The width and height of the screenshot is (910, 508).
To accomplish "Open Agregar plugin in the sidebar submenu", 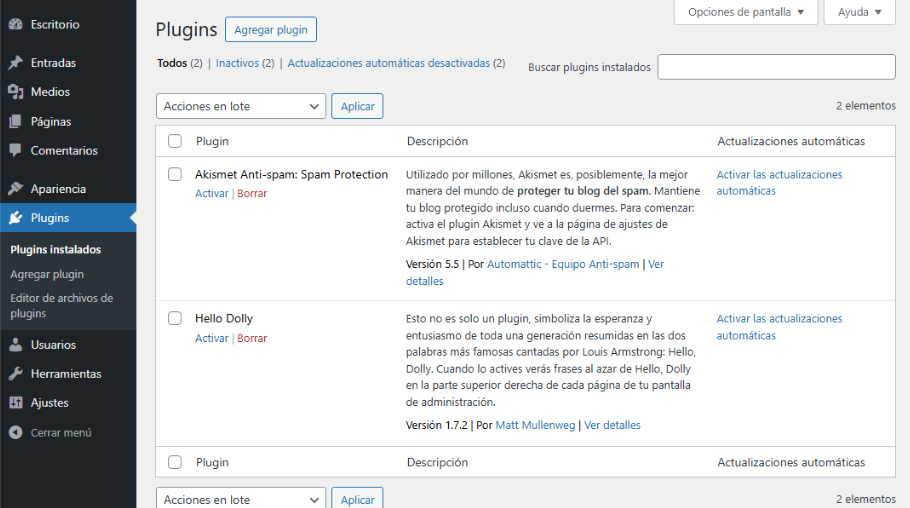I will pos(47,274).
